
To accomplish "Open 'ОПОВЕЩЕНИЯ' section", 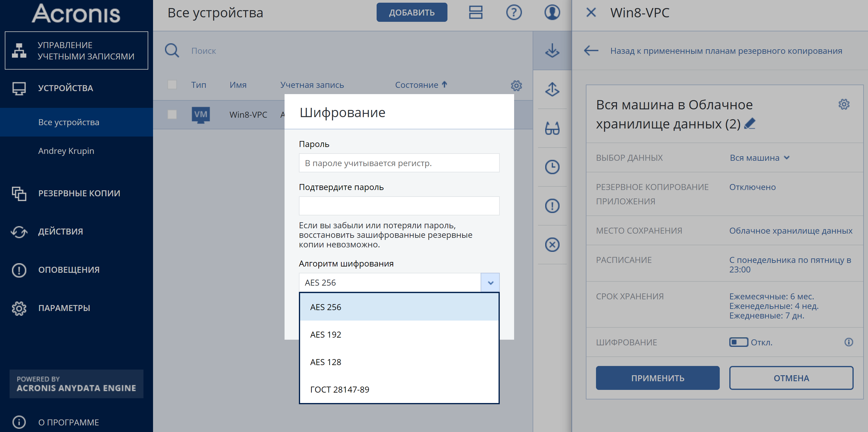I will [x=69, y=270].
